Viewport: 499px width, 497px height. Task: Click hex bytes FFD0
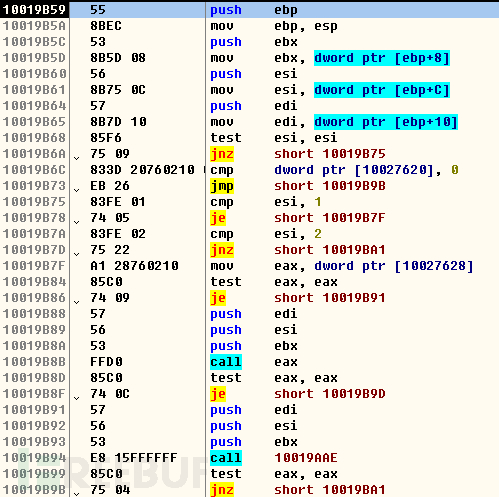coord(106,362)
